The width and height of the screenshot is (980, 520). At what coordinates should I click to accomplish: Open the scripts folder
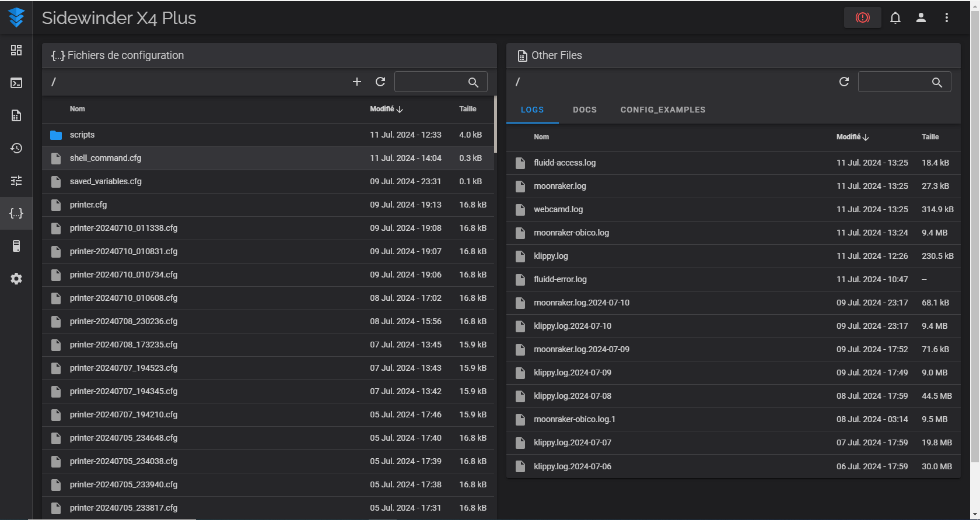268,135
